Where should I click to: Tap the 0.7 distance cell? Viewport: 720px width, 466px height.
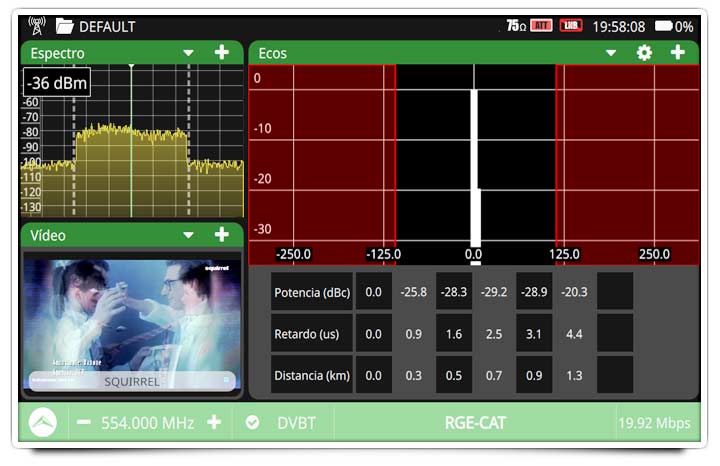tap(494, 376)
